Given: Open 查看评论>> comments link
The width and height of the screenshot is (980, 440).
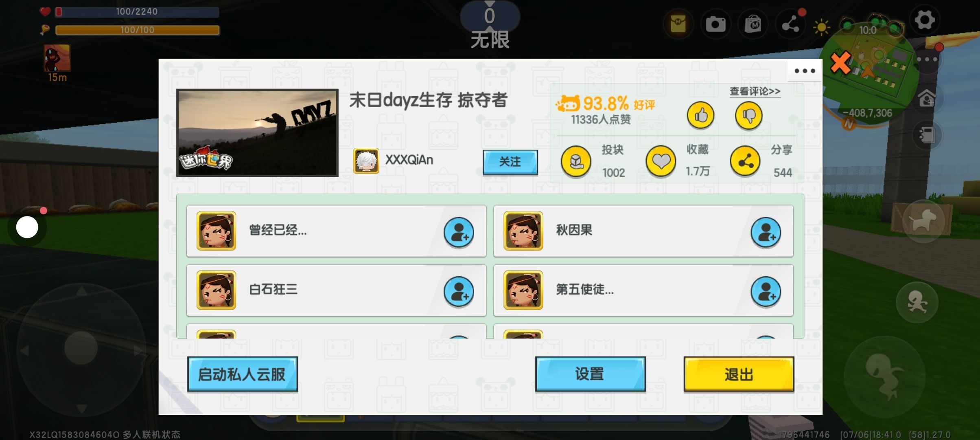Looking at the screenshot, I should [755, 91].
